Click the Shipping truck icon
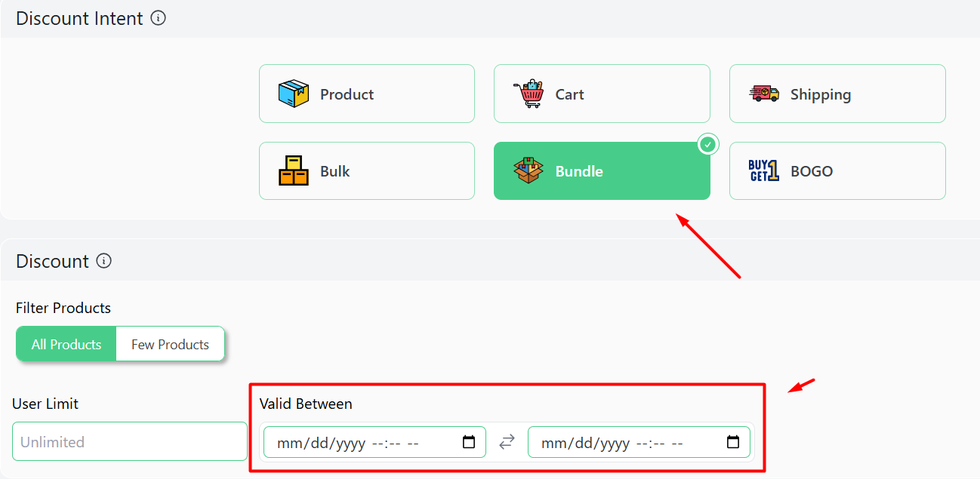Viewport: 980px width, 479px height. coord(763,94)
